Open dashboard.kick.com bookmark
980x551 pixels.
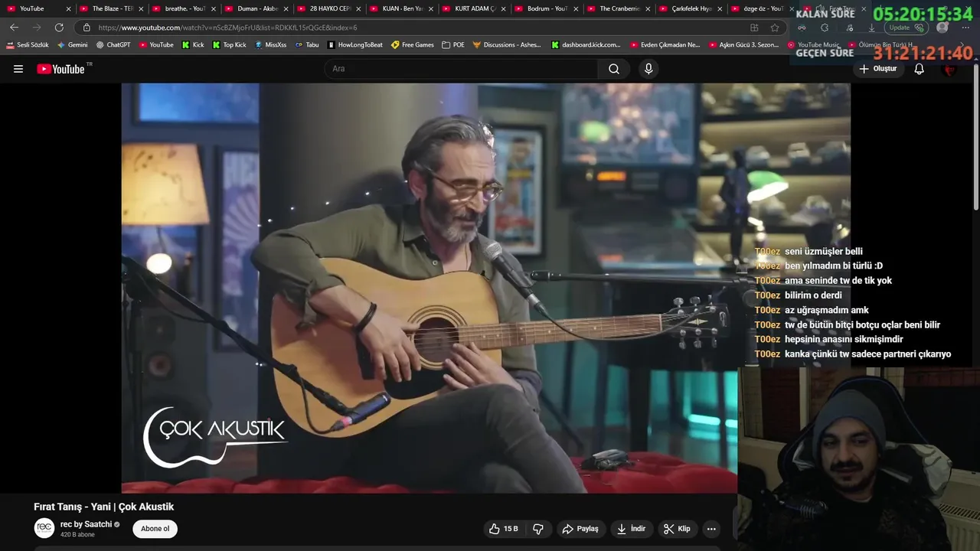[x=586, y=45]
